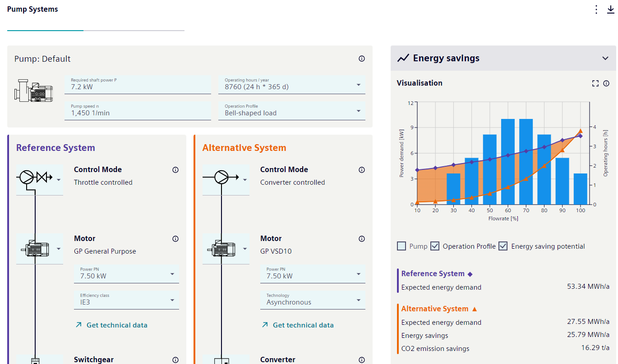Click info icon beside Visualisation fullscreen button
The width and height of the screenshot is (618, 364).
(606, 83)
